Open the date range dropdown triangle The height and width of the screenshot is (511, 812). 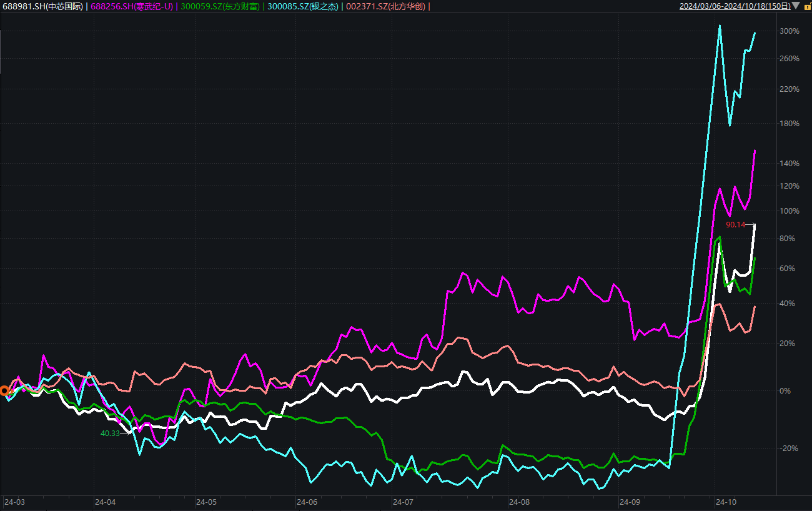coord(795,6)
